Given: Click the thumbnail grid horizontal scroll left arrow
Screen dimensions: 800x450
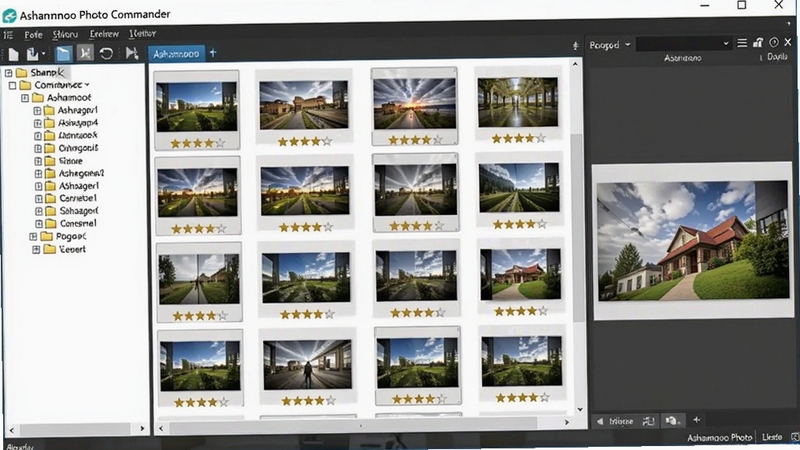Looking at the screenshot, I should point(161,428).
